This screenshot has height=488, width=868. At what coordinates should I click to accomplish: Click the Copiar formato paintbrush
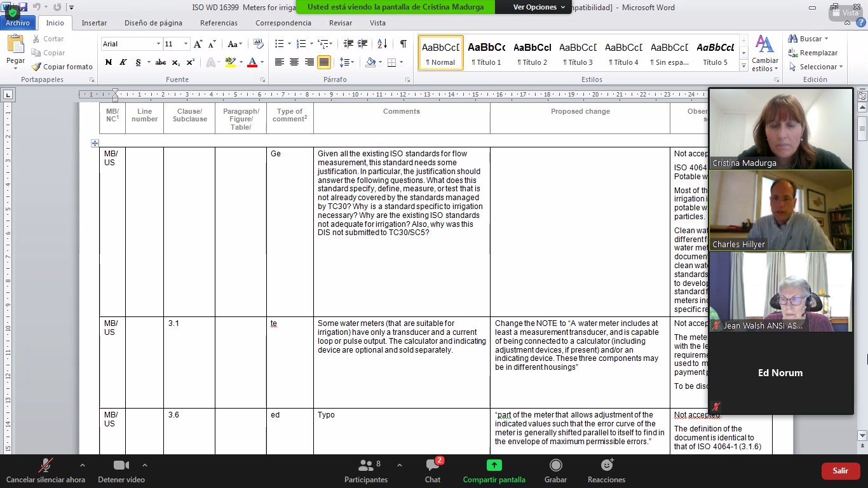pos(62,67)
